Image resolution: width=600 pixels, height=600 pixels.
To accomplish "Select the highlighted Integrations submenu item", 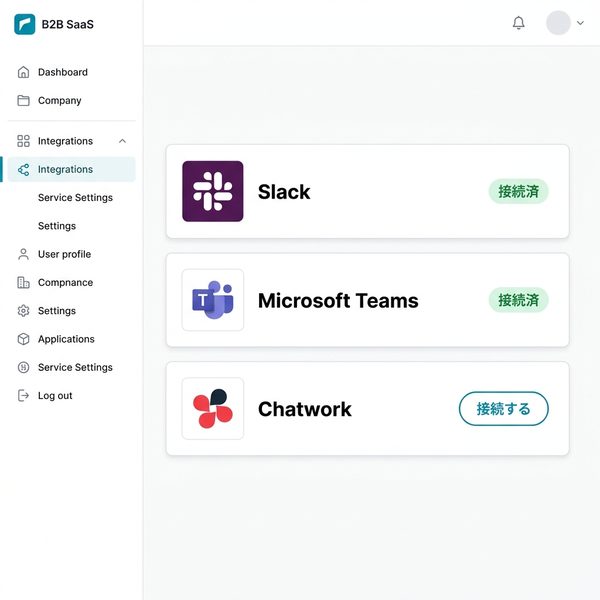I will pyautogui.click(x=72, y=169).
